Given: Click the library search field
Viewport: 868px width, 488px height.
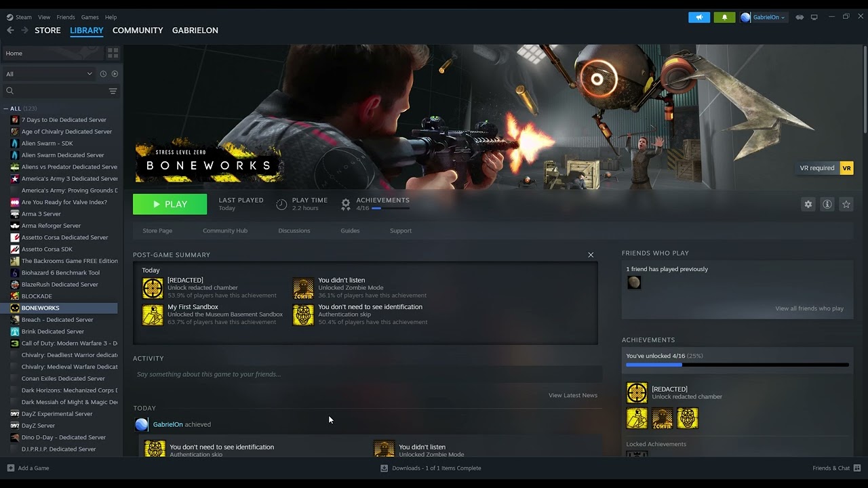Looking at the screenshot, I should click(x=56, y=91).
